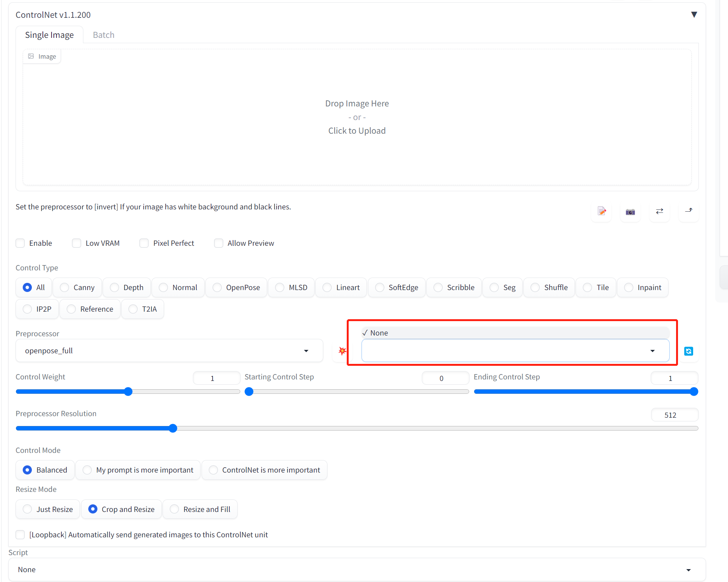Switch to the Batch tab
This screenshot has height=582, width=728.
pyautogui.click(x=103, y=34)
